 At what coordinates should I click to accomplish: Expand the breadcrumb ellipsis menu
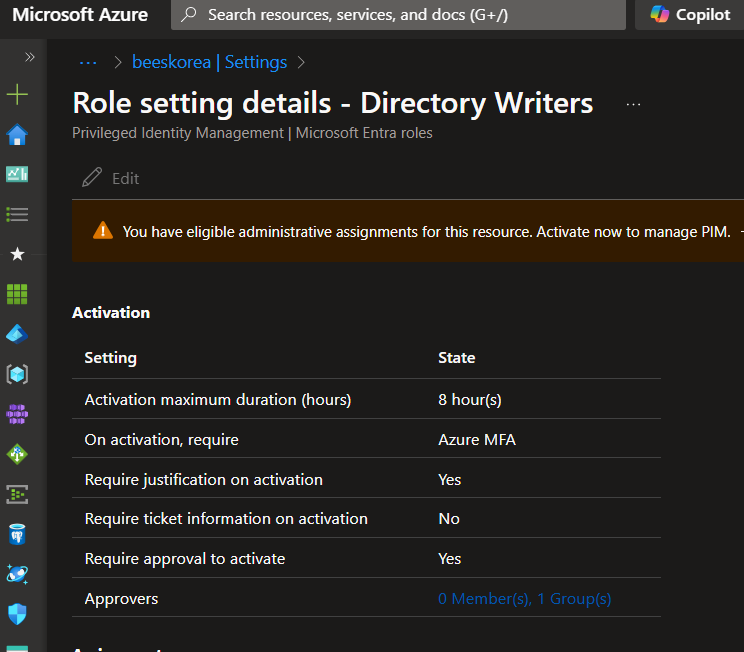click(x=88, y=62)
